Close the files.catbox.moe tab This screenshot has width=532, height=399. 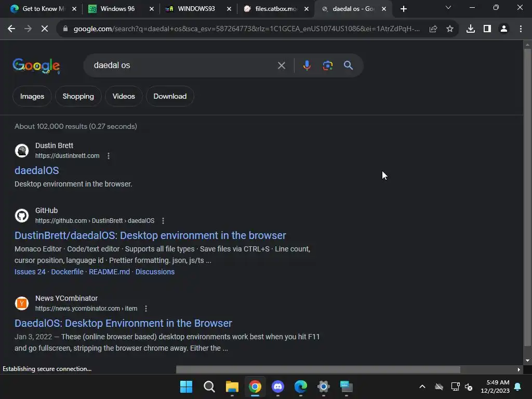tap(307, 9)
